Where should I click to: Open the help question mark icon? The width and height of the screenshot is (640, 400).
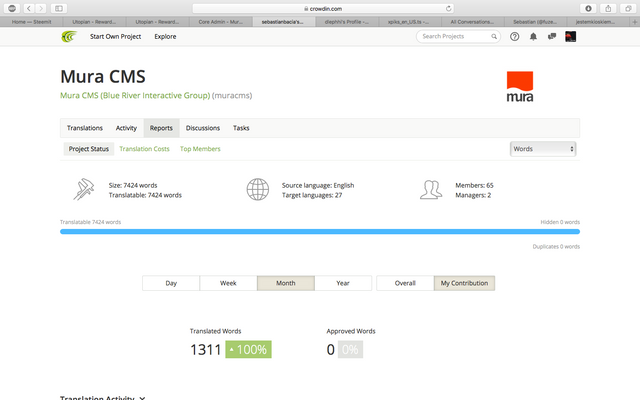(x=515, y=37)
